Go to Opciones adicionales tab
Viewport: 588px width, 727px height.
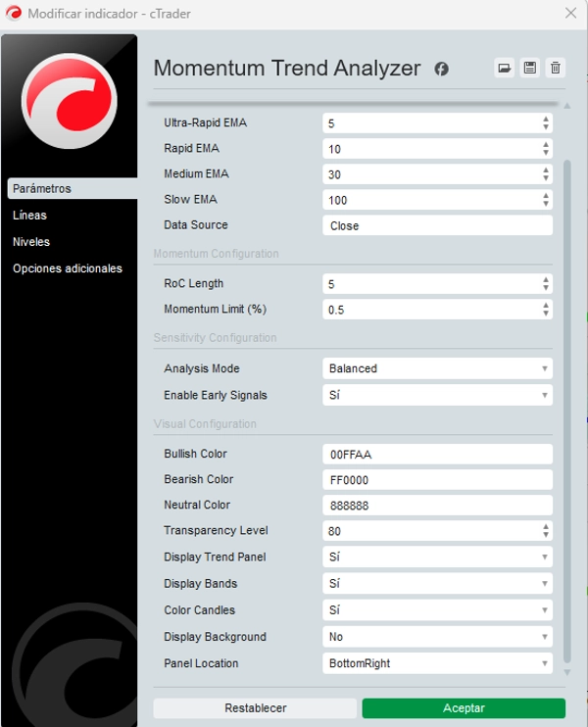click(68, 268)
